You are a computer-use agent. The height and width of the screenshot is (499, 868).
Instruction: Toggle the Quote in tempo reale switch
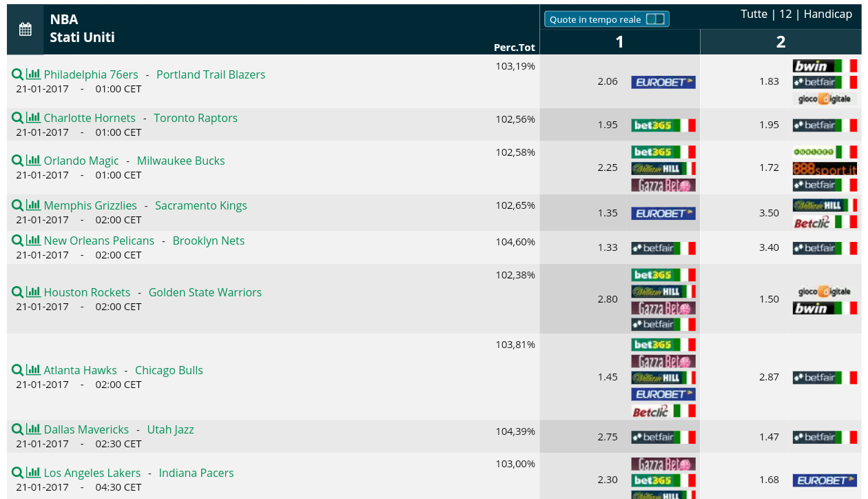pyautogui.click(x=655, y=19)
